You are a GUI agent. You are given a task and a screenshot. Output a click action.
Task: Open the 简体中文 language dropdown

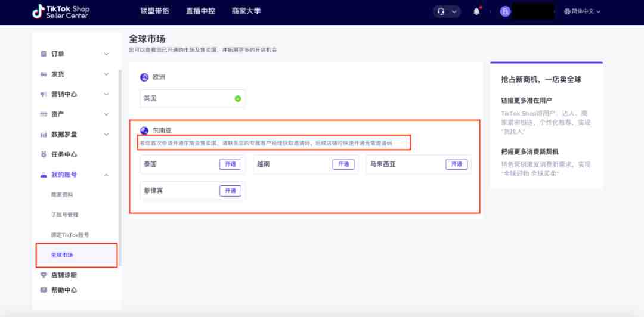[583, 11]
